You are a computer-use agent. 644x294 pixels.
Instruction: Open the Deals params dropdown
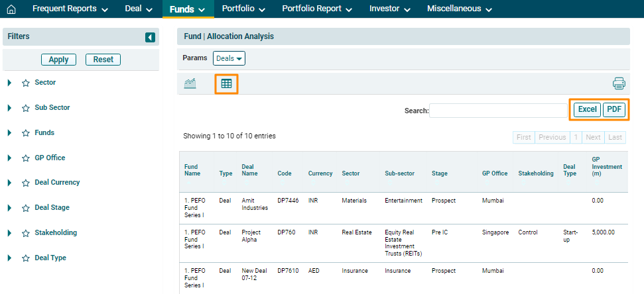tap(229, 58)
